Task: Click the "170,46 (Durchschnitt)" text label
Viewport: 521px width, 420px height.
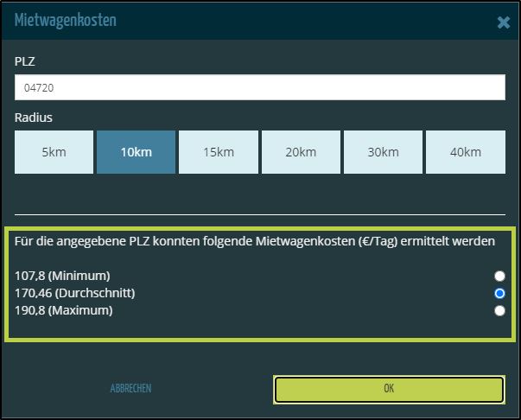Action: point(75,293)
